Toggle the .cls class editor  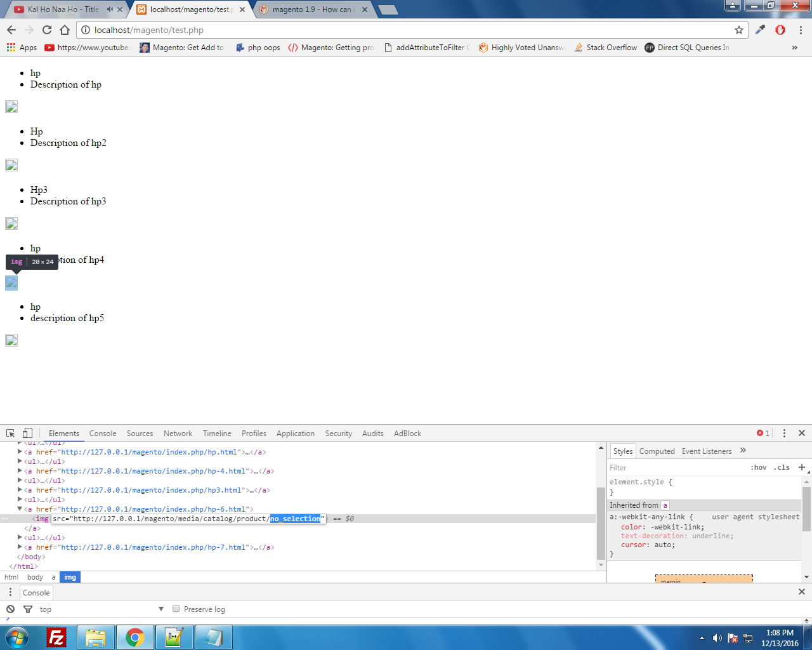pos(782,467)
